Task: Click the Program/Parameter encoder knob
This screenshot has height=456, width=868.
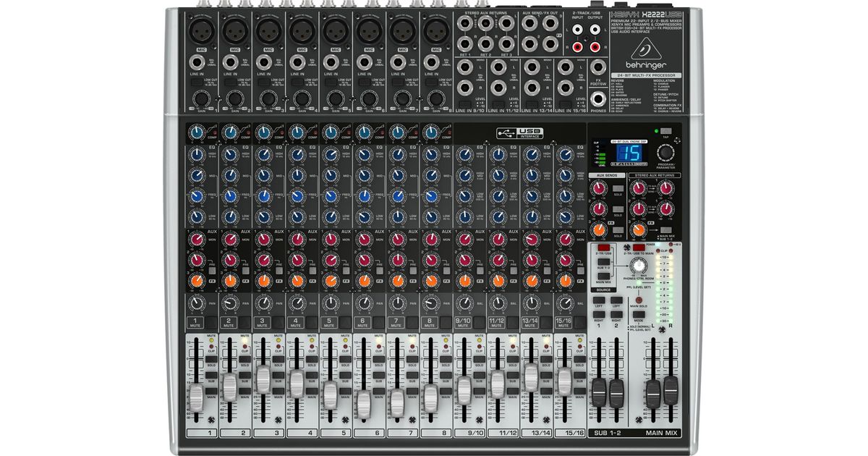Action: [x=665, y=154]
